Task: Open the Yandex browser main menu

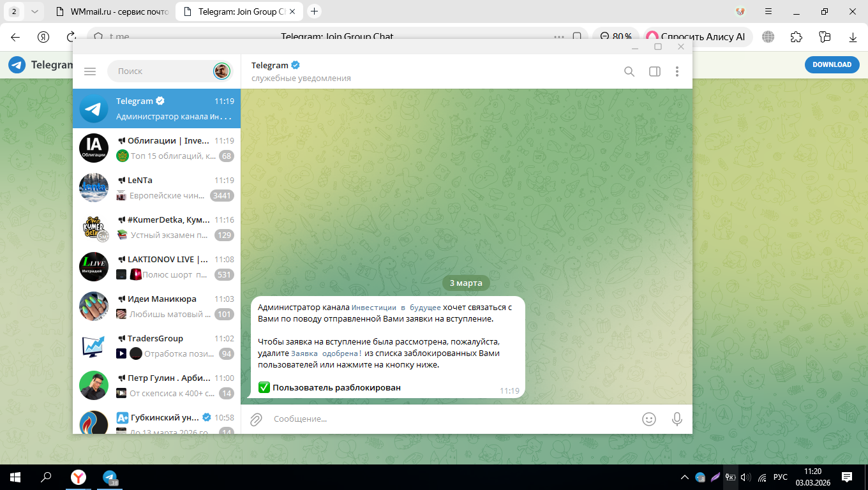Action: [x=768, y=11]
